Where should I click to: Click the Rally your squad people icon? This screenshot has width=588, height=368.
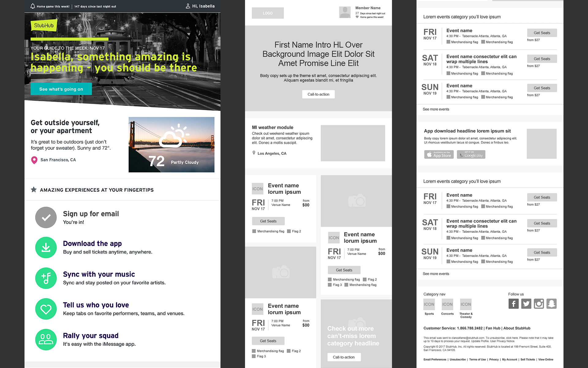pyautogui.click(x=46, y=339)
